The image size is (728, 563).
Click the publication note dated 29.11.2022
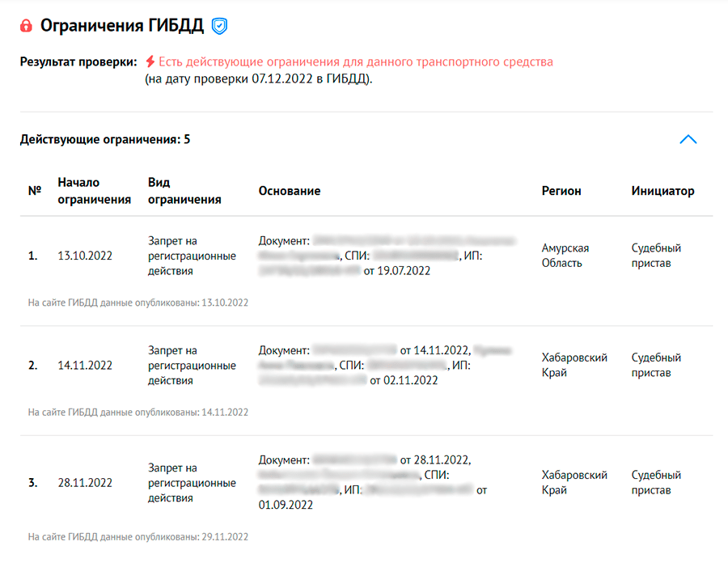[x=138, y=536]
